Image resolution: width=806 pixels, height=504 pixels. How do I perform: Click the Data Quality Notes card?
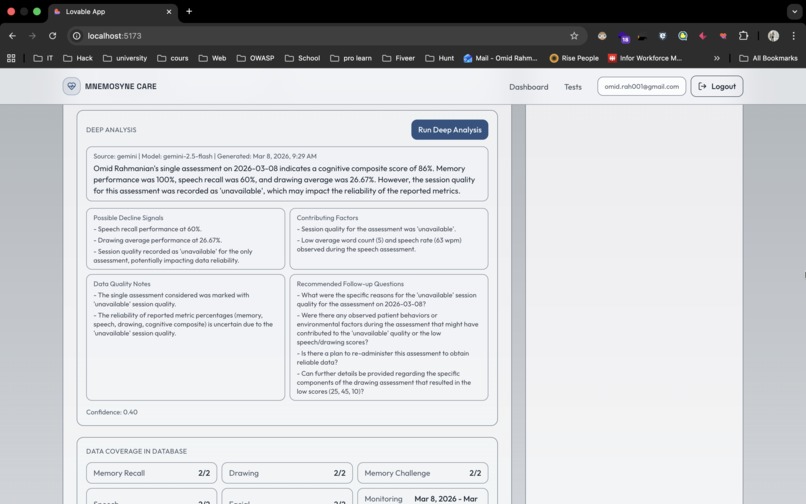pos(185,337)
